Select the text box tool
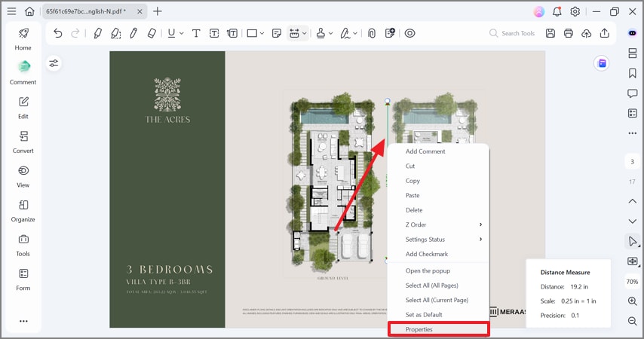Image resolution: width=644 pixels, height=339 pixels. pos(214,33)
